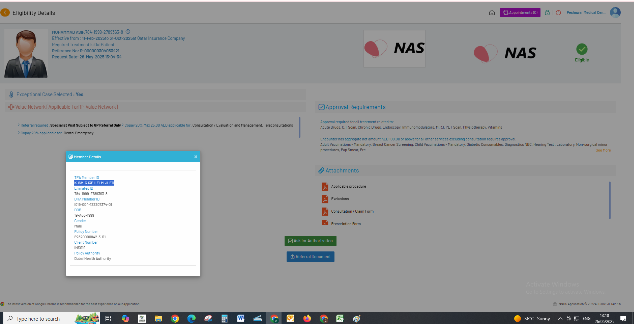Expand the Copay 20% Max 25.00 AED chevron
644x324 pixels.
tap(123, 125)
